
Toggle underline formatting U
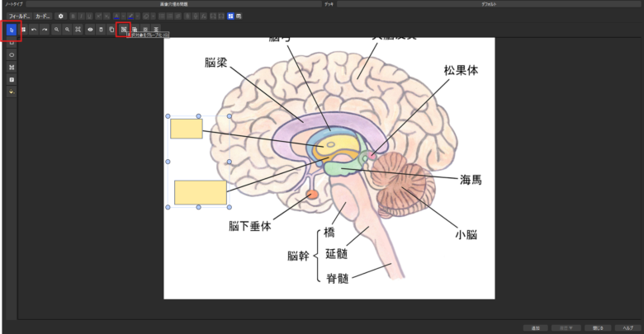pyautogui.click(x=88, y=16)
